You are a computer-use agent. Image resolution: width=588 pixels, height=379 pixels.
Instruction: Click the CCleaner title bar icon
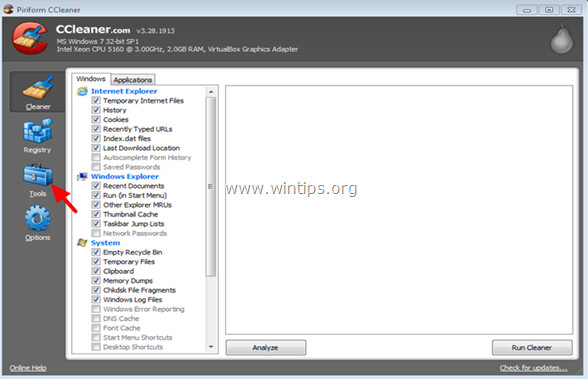point(8,9)
